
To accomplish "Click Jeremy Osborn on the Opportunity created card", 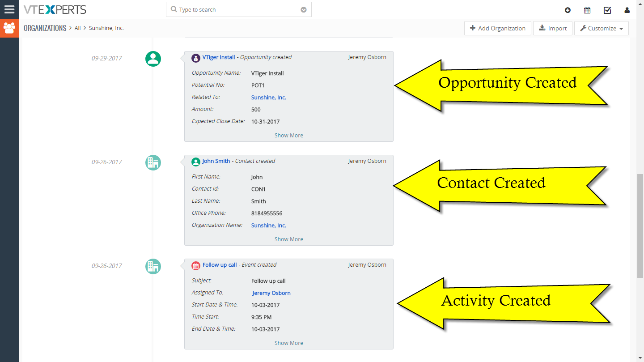I will coord(367,57).
